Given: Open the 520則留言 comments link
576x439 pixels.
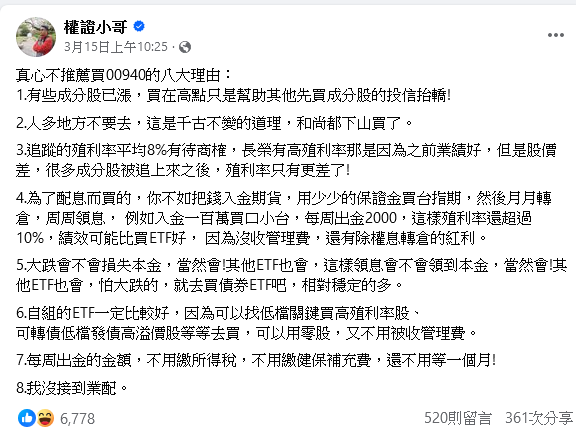Looking at the screenshot, I should click(458, 418).
